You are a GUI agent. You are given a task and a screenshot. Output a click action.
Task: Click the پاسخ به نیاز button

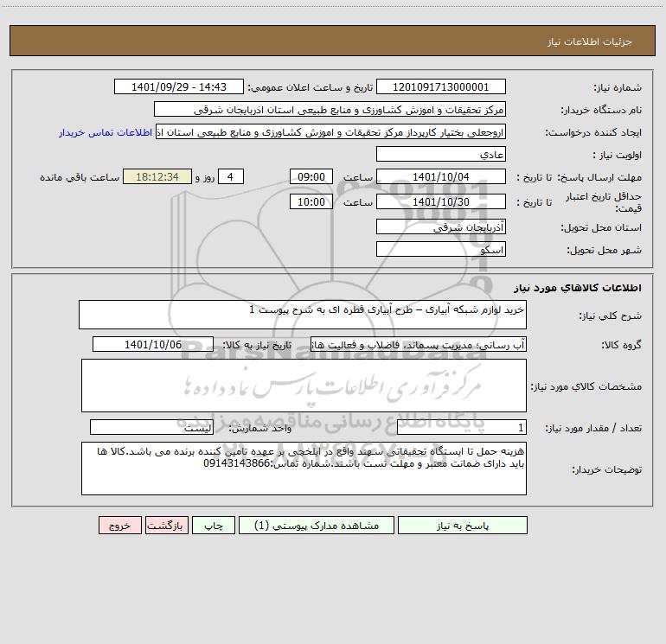(x=463, y=525)
